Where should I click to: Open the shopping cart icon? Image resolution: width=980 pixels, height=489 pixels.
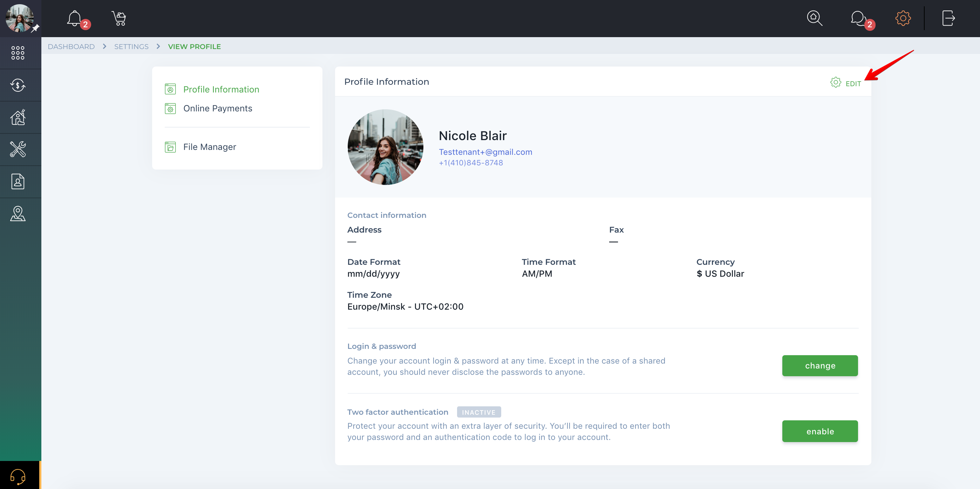119,18
